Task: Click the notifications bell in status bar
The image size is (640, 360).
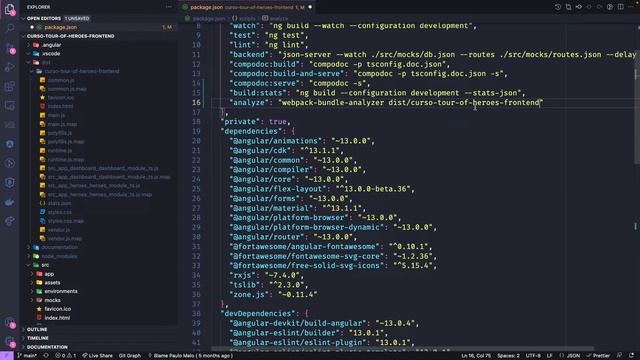Action: [x=632, y=356]
